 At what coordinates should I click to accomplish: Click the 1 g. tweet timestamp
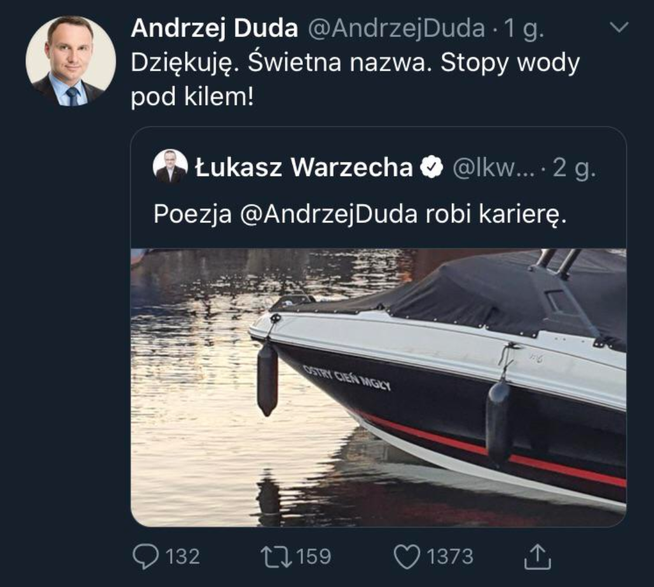click(524, 30)
